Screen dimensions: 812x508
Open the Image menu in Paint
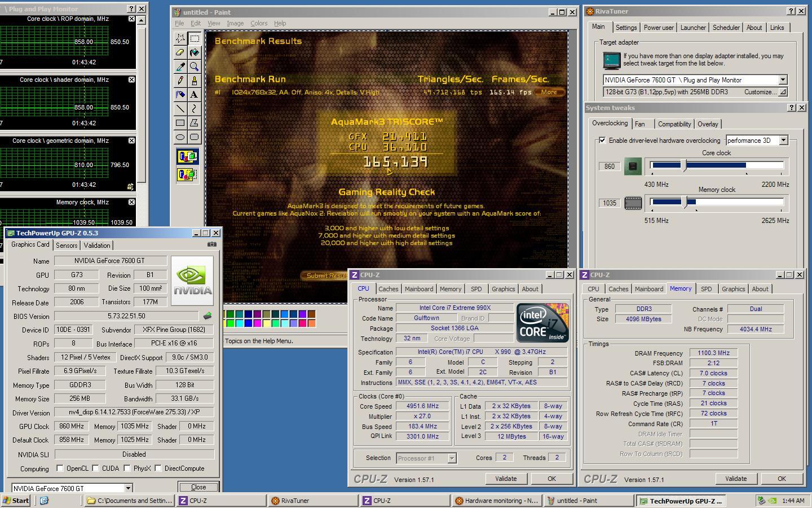(x=235, y=23)
